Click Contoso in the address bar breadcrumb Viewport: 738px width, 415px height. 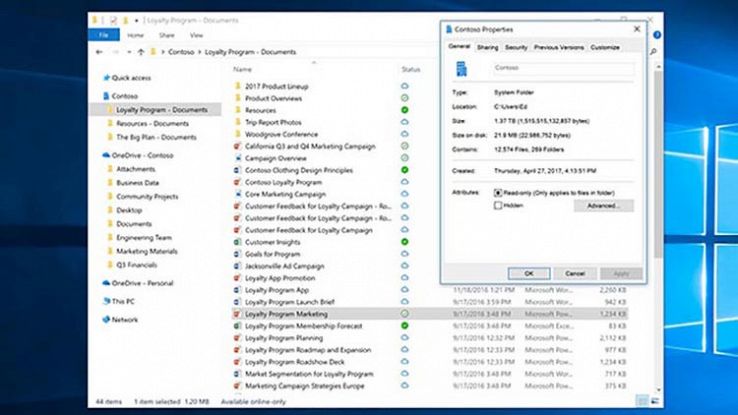(181, 52)
